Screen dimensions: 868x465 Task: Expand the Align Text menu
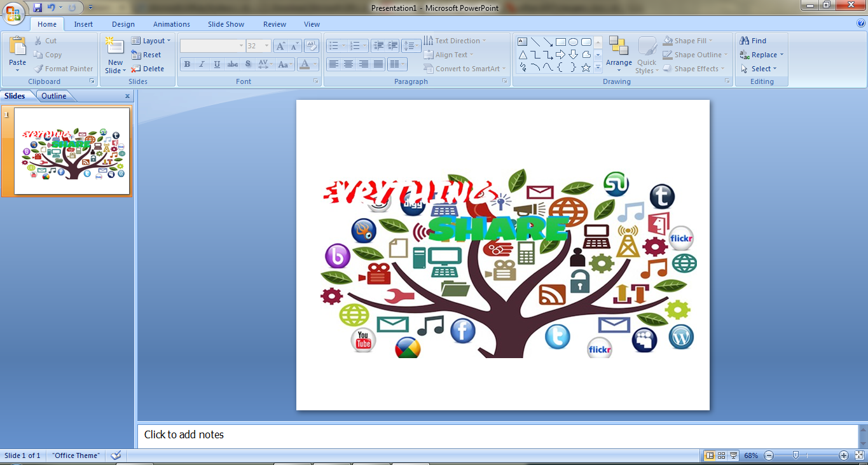448,55
